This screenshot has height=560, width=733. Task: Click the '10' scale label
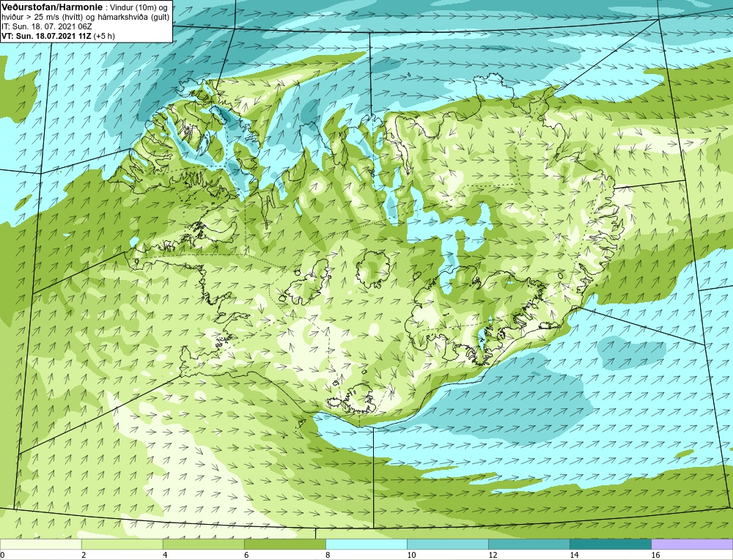tap(411, 555)
